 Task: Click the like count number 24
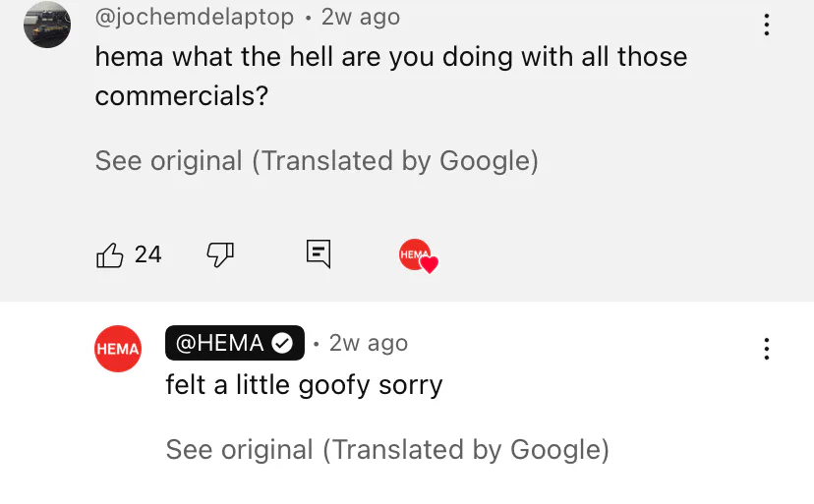(147, 254)
